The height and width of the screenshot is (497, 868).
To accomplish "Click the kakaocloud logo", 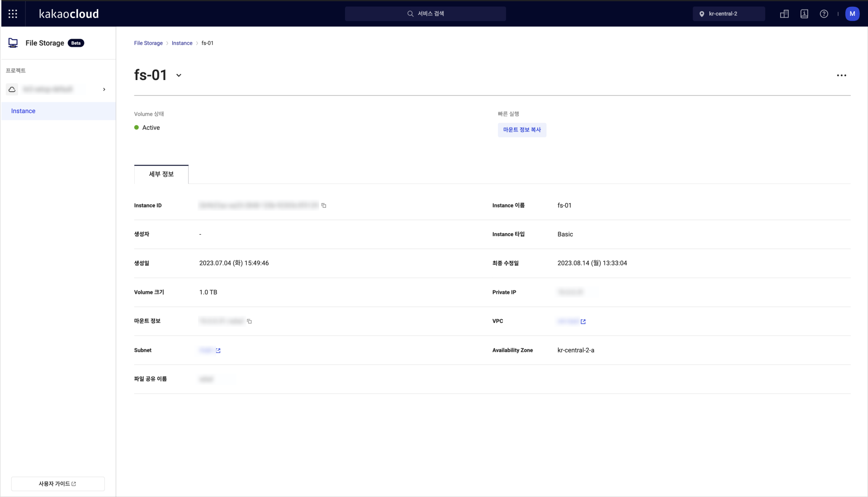I will pos(69,14).
